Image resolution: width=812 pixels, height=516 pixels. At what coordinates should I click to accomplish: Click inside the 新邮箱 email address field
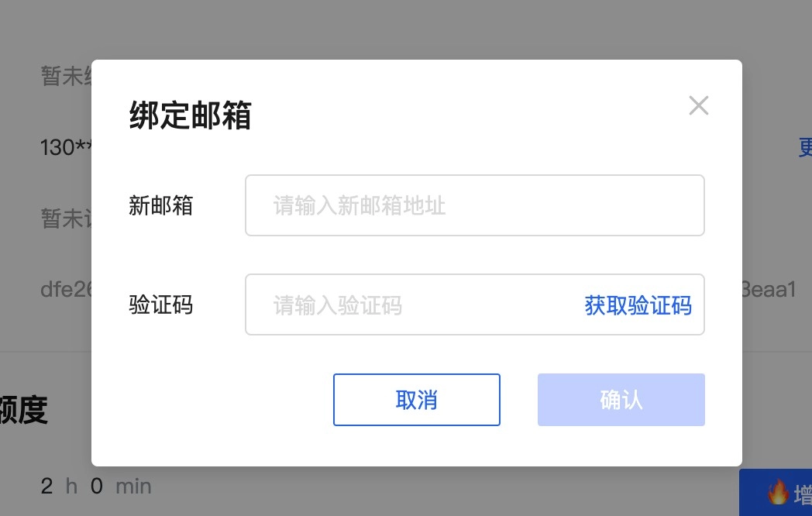[x=474, y=205]
